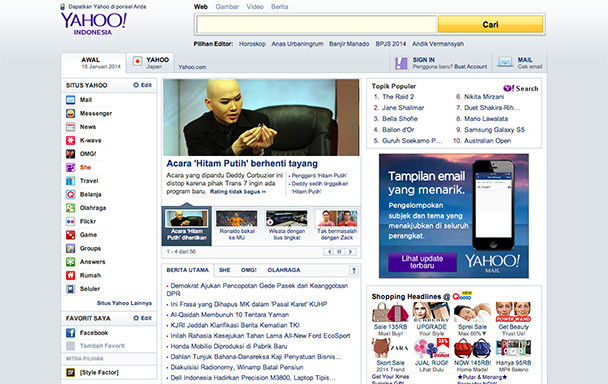Click the Yahoo Indonesia logo
The height and width of the screenshot is (384, 608).
tap(93, 24)
